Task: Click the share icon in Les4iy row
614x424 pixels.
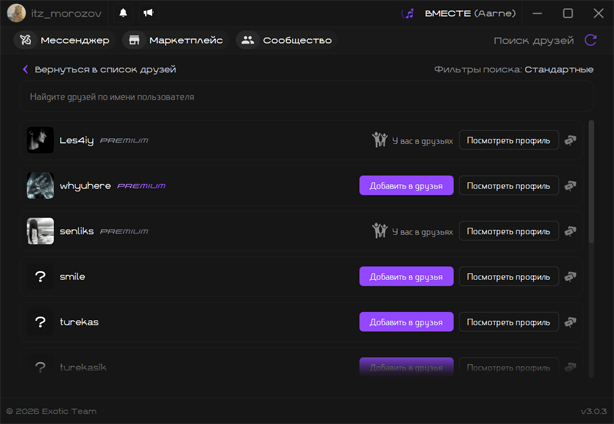Action: (571, 140)
